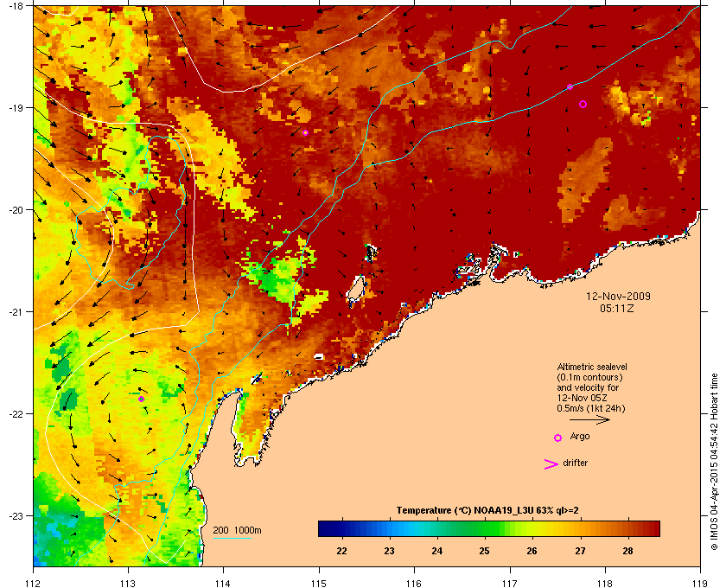Screen dimensions: 726x588
Task: Click the '05:11Z' time label
Action: 617,308
